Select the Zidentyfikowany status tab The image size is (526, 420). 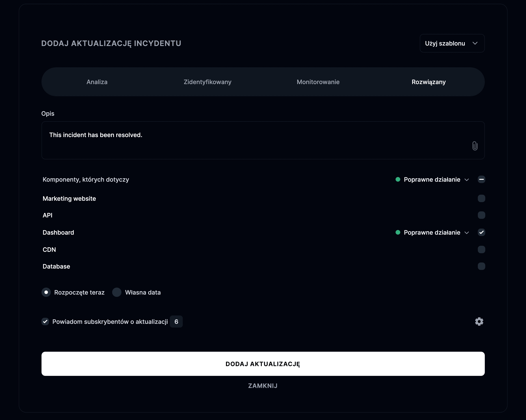[x=207, y=82]
